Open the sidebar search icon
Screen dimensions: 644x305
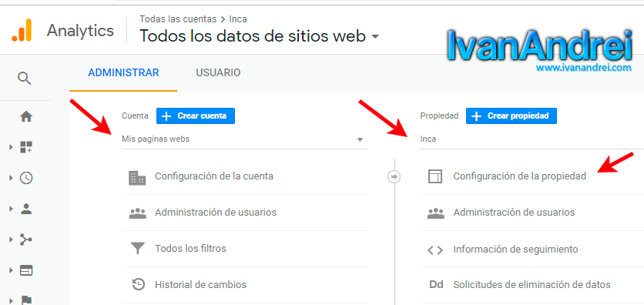[x=25, y=78]
